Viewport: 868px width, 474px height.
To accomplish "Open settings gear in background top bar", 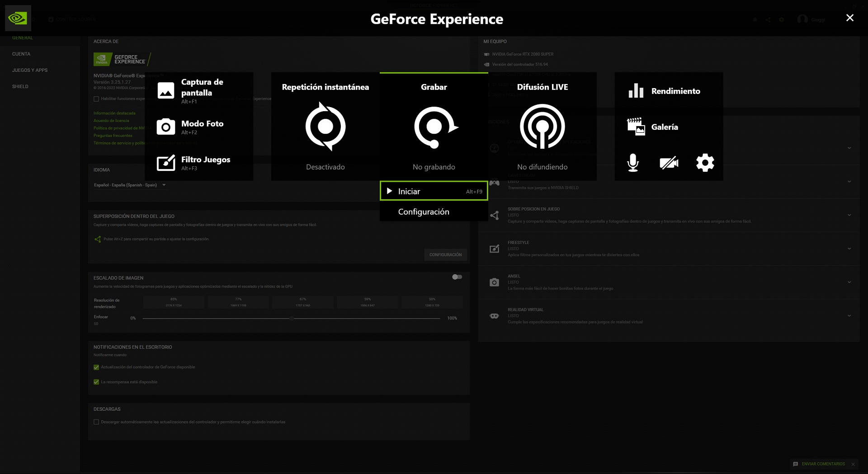I will tap(782, 19).
